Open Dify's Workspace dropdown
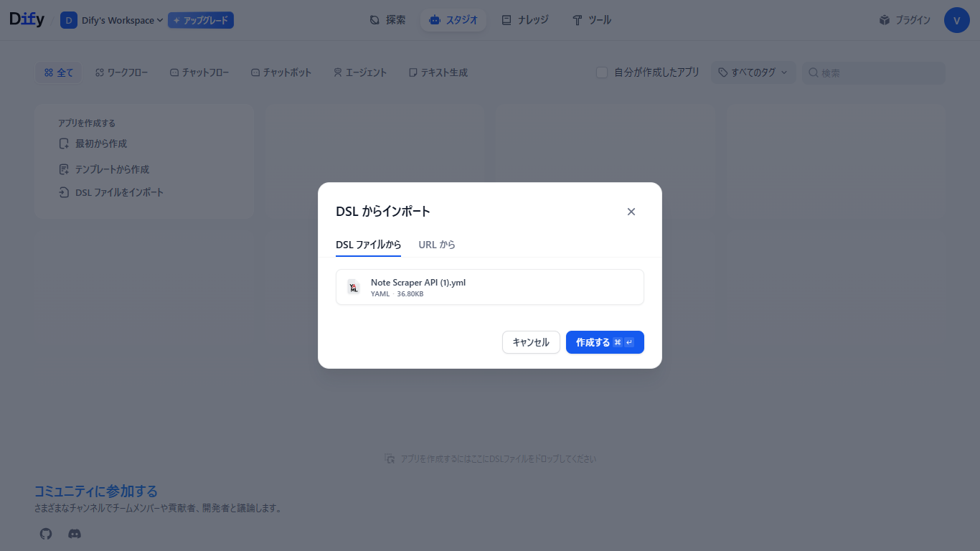This screenshot has width=980, height=551. pyautogui.click(x=111, y=20)
